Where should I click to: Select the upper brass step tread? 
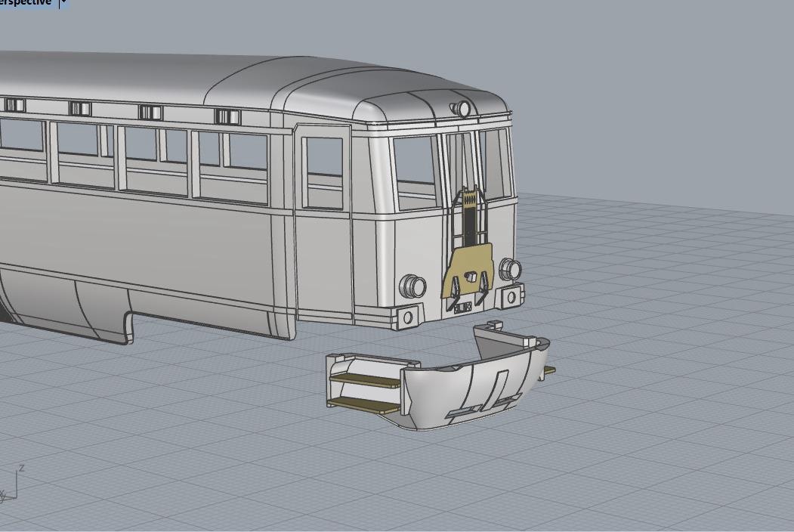click(x=366, y=379)
